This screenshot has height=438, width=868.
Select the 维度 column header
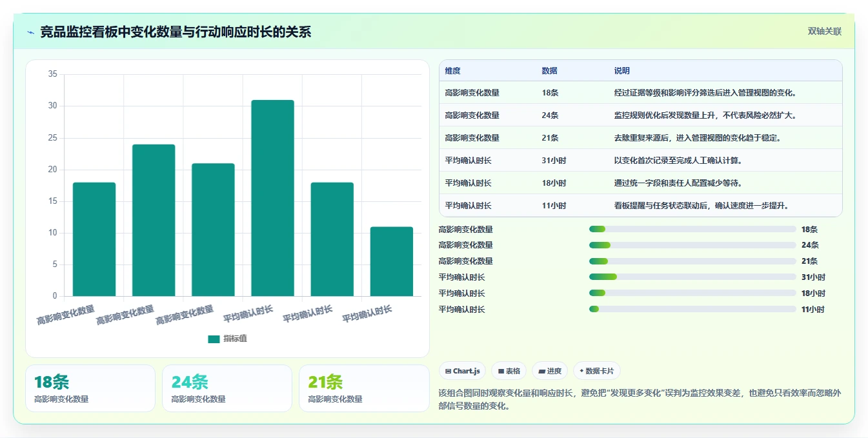[453, 71]
